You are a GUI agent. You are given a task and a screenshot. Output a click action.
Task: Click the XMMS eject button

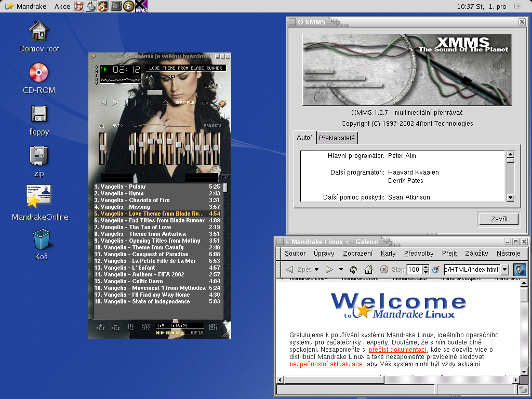tap(165, 103)
